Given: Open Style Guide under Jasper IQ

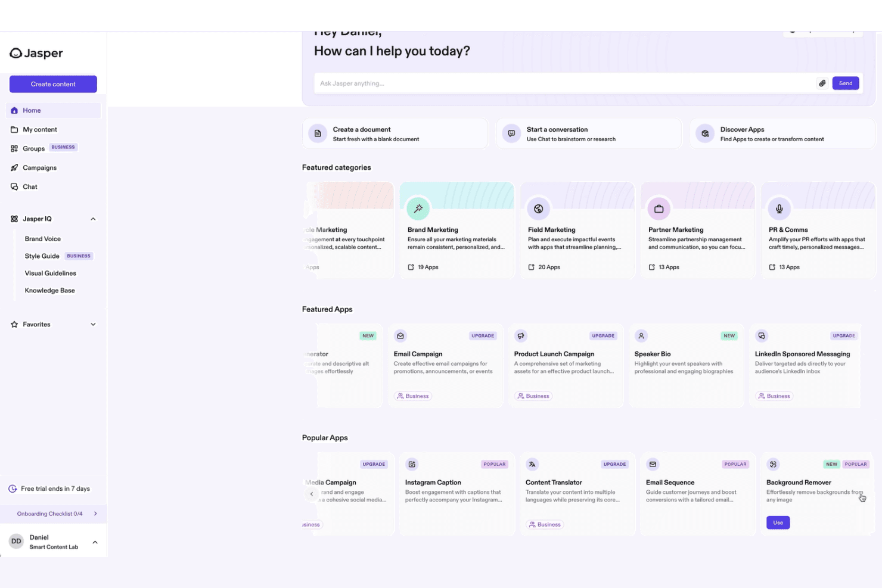Looking at the screenshot, I should click(42, 256).
